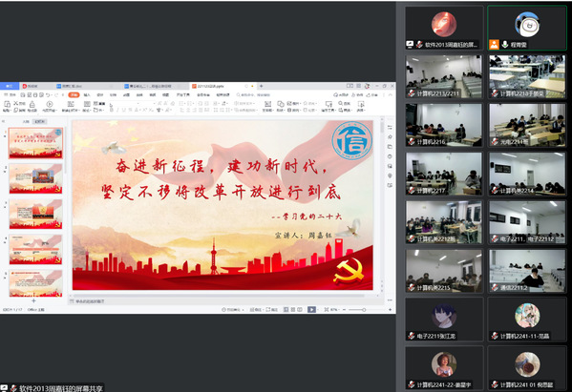Start slideshow with status bar play button

click(x=310, y=310)
